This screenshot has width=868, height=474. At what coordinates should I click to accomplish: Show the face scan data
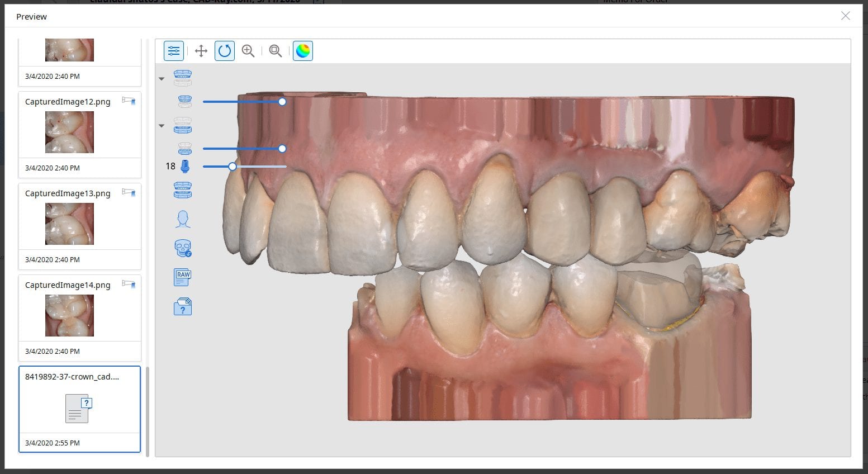point(183,219)
